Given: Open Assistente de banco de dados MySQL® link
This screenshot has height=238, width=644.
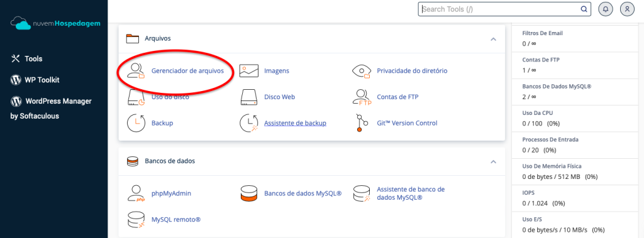Looking at the screenshot, I should [x=411, y=193].
